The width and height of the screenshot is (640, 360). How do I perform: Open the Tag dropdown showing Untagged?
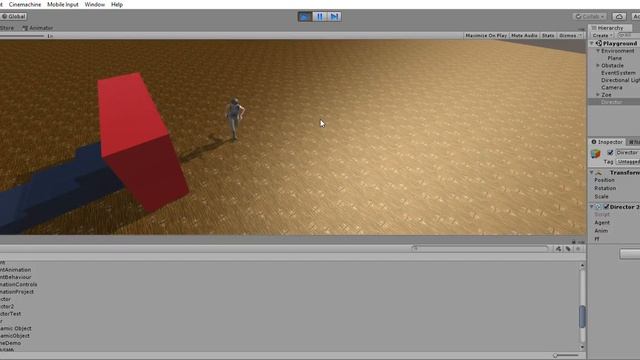628,162
